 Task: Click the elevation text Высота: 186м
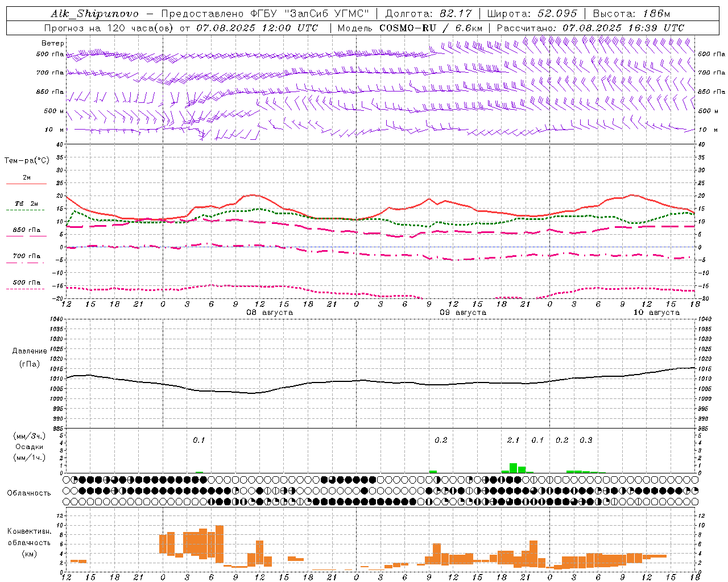click(631, 14)
